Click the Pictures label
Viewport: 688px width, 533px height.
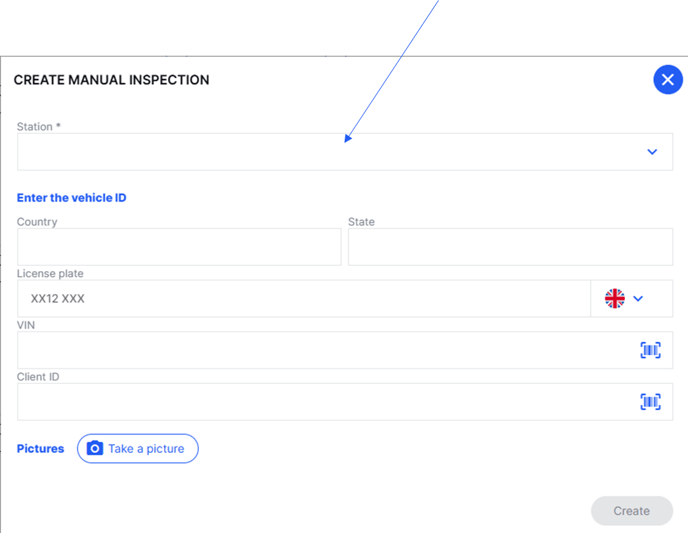[41, 449]
